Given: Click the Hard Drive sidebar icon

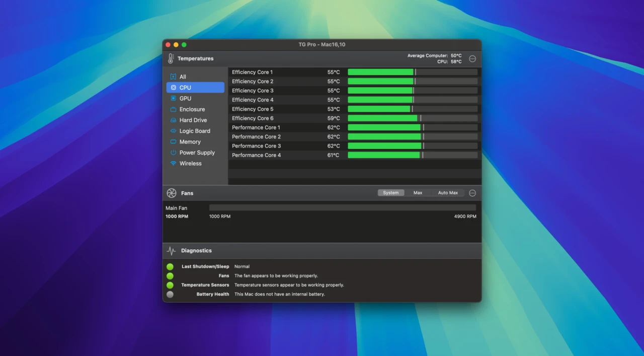Looking at the screenshot, I should click(x=173, y=120).
